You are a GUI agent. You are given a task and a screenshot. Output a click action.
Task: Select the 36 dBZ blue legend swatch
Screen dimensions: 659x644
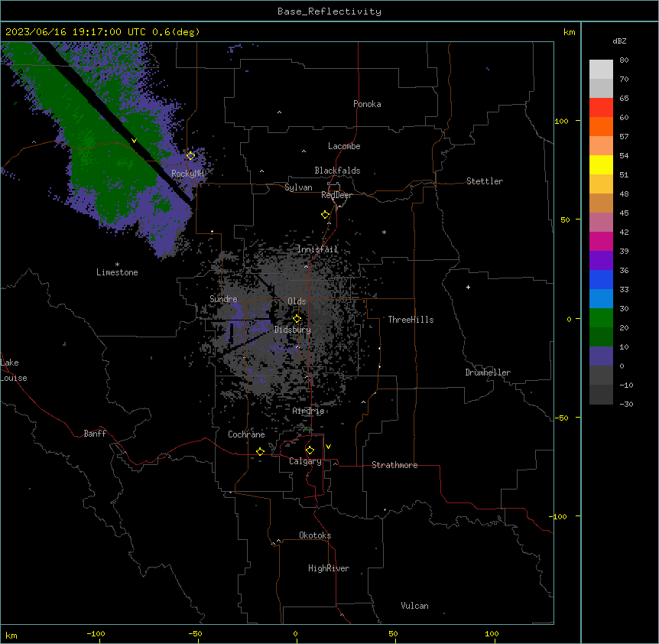click(601, 279)
